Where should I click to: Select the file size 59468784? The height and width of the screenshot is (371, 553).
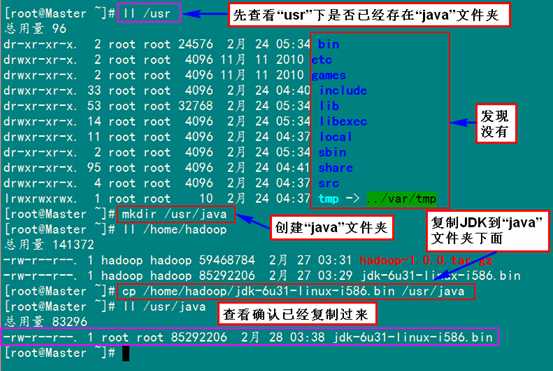[227, 260]
